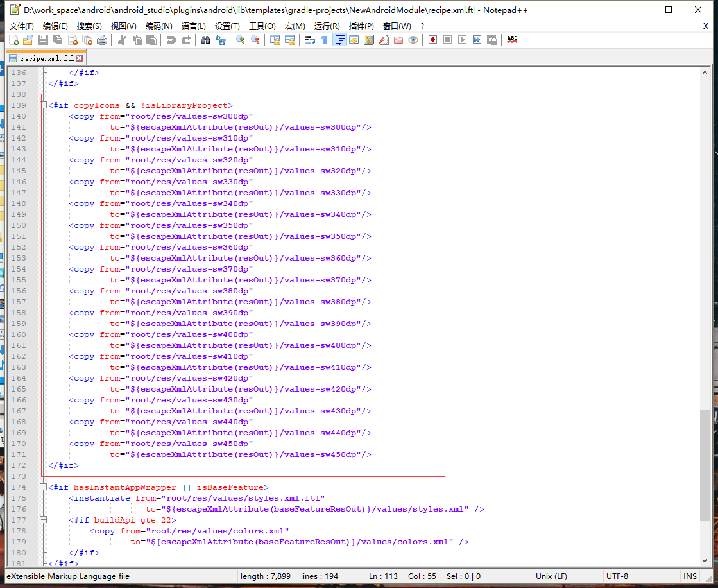
Task: Open the 窗口(W) menu
Action: point(397,26)
